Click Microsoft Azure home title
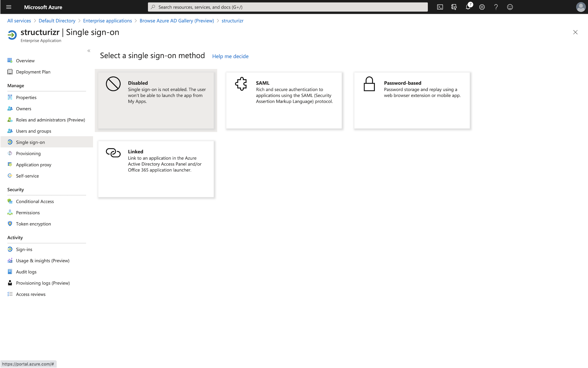 point(43,7)
